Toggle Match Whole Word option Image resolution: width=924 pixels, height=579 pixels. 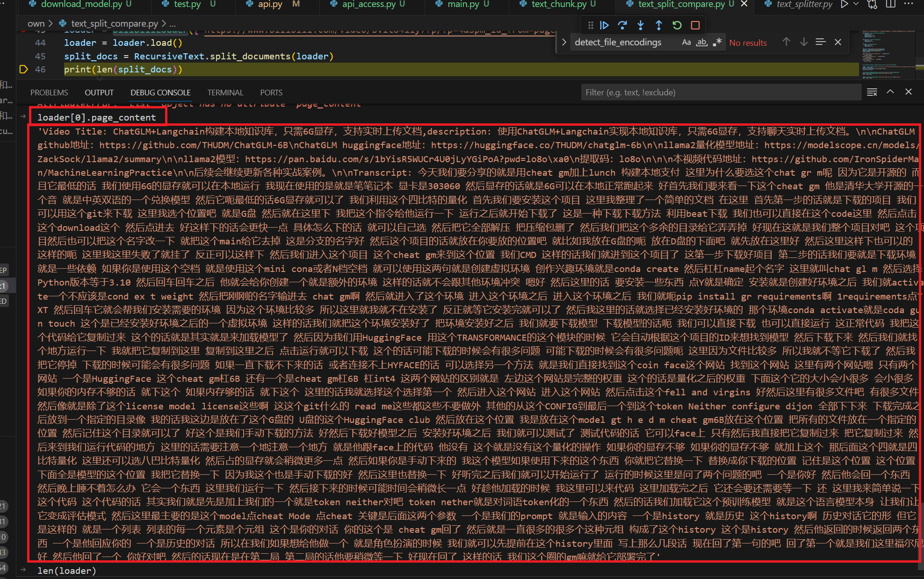[701, 43]
